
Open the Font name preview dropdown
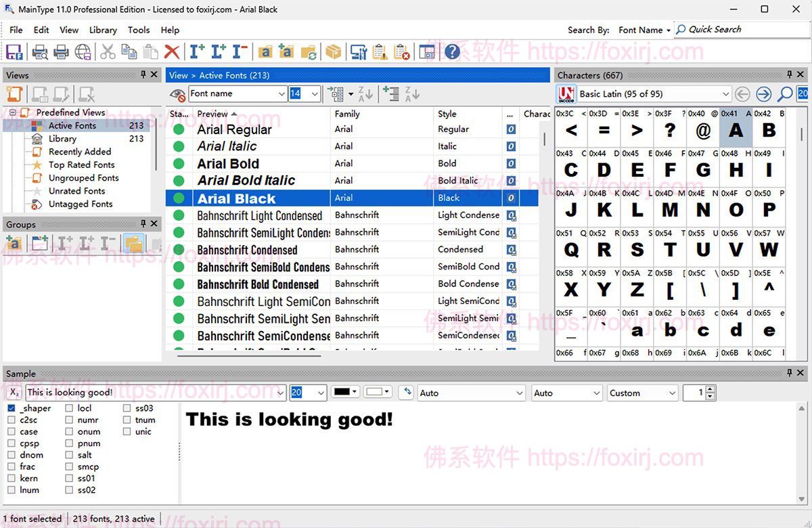point(281,94)
